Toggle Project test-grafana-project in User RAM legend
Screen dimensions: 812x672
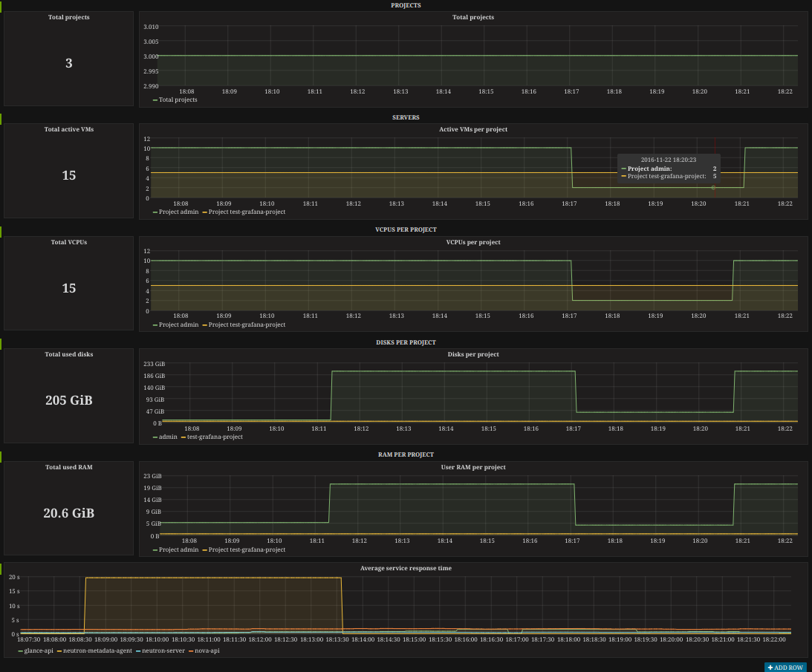tap(247, 549)
